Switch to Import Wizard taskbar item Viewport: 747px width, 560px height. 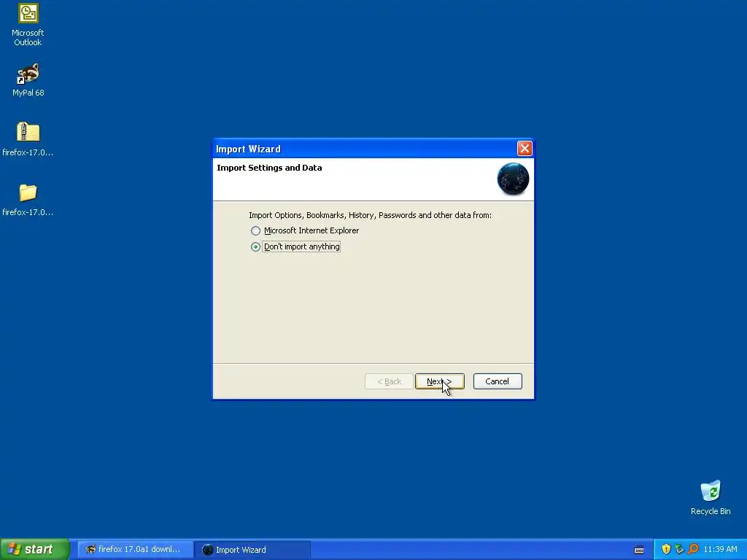click(252, 550)
